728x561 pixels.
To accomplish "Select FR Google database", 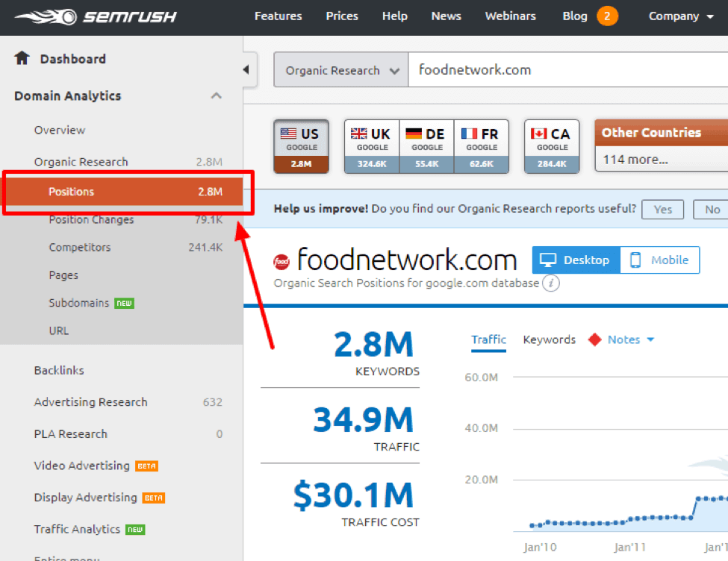I will (482, 147).
